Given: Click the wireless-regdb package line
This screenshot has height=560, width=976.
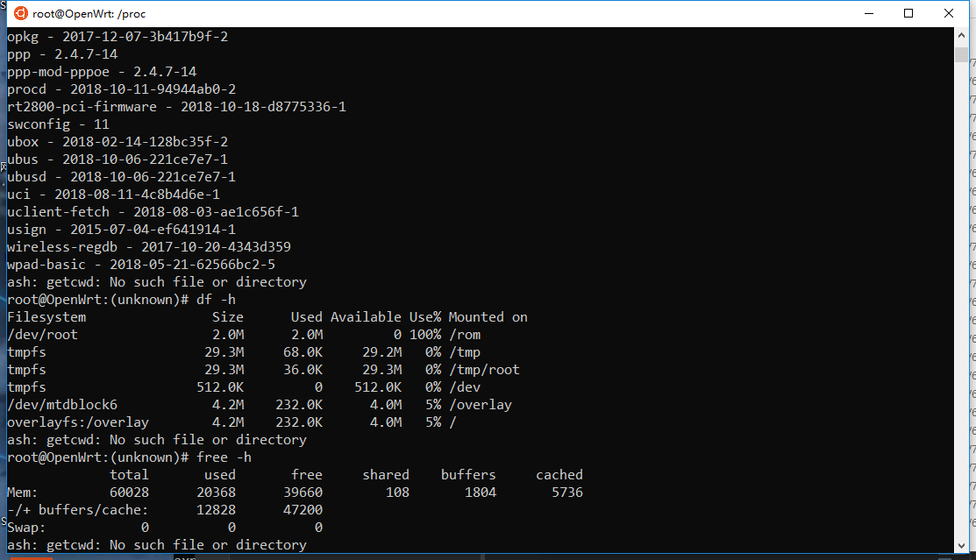Looking at the screenshot, I should click(149, 247).
